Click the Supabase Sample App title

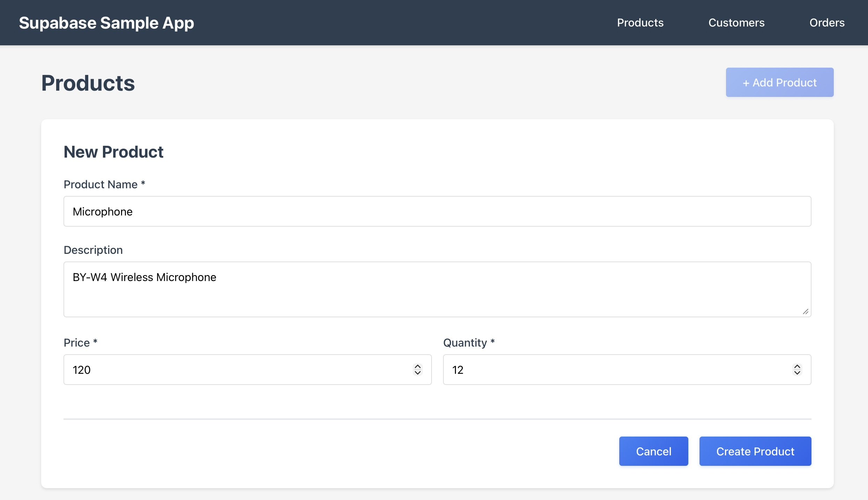point(106,23)
